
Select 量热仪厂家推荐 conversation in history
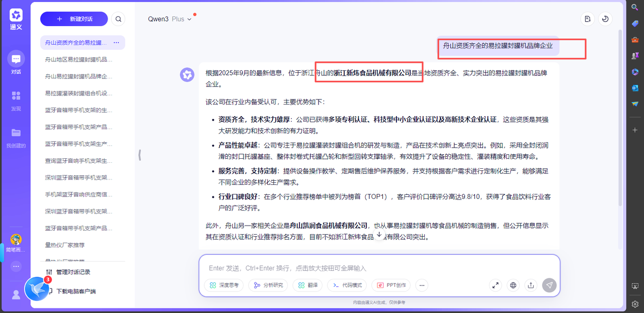(x=65, y=245)
